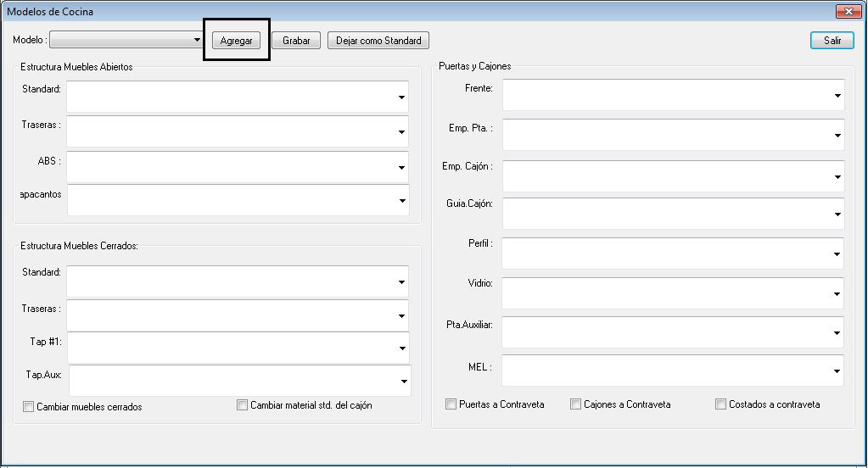Select Dejar como Standard button
The height and width of the screenshot is (468, 868).
(x=378, y=41)
